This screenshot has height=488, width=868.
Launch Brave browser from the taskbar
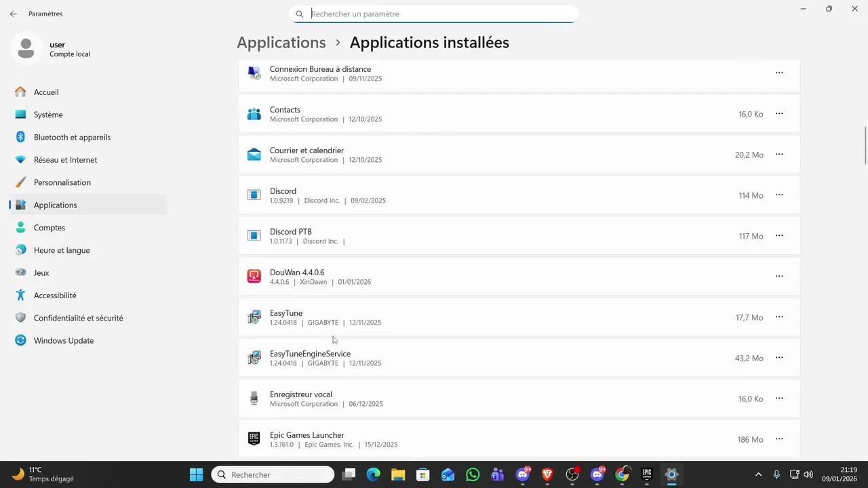point(547,474)
